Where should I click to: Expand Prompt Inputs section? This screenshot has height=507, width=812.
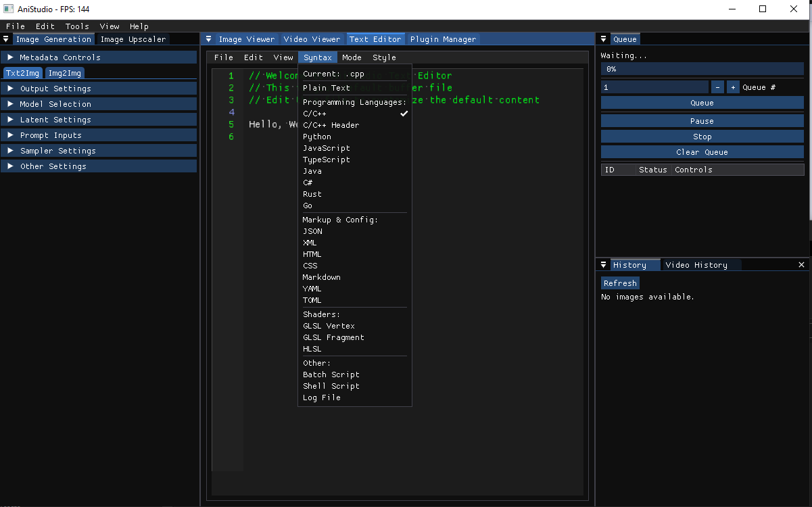point(99,135)
